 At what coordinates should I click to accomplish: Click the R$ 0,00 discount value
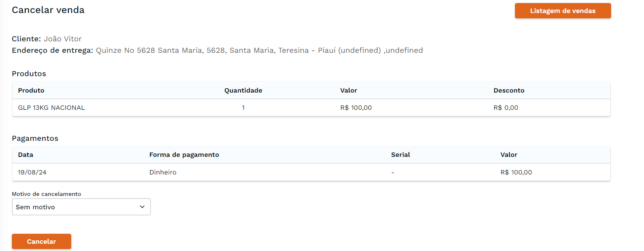tap(505, 108)
